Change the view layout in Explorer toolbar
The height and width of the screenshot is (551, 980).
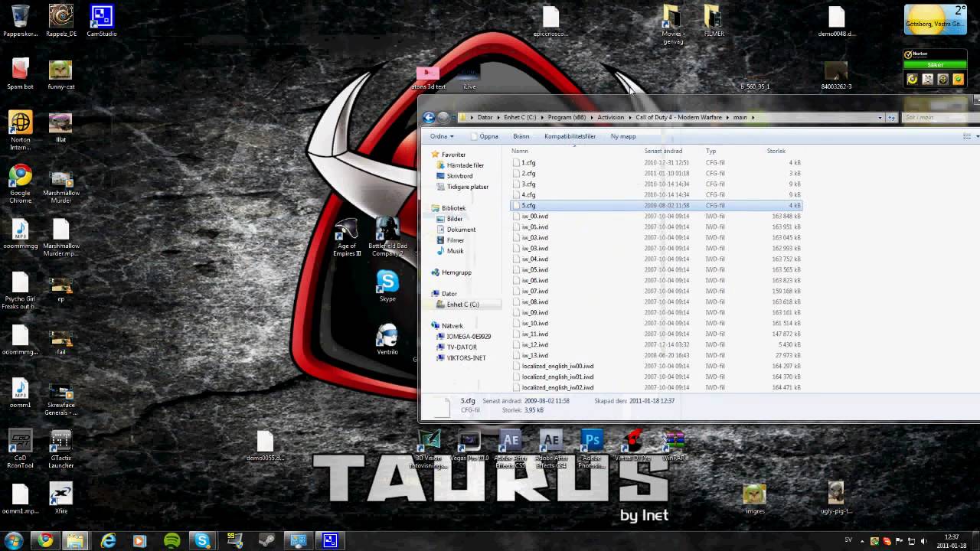[967, 136]
